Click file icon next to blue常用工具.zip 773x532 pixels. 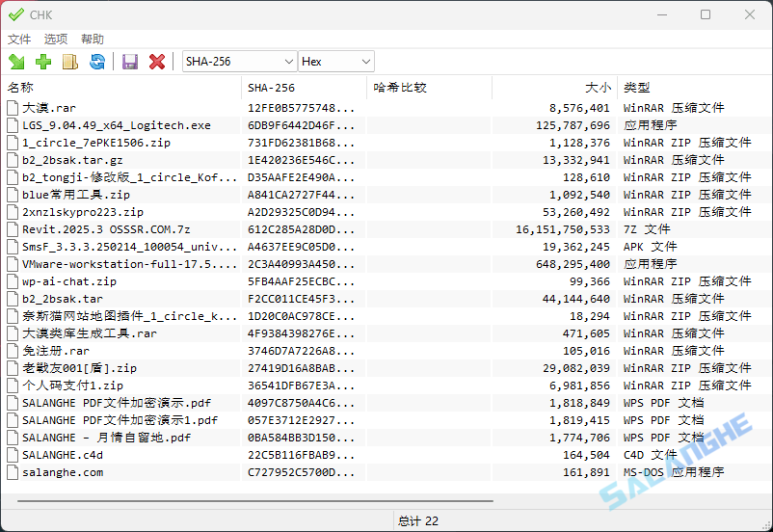[13, 195]
